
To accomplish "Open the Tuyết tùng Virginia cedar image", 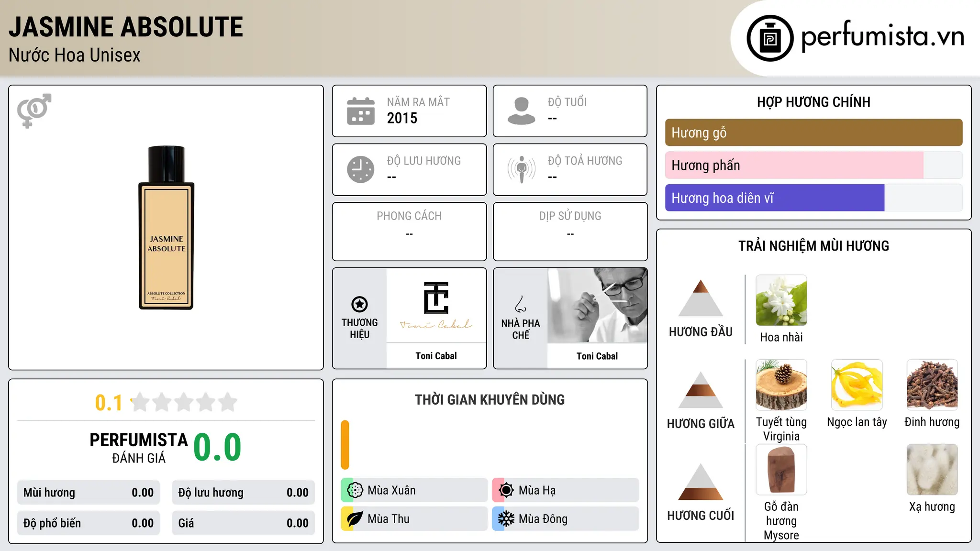I will coord(781,385).
